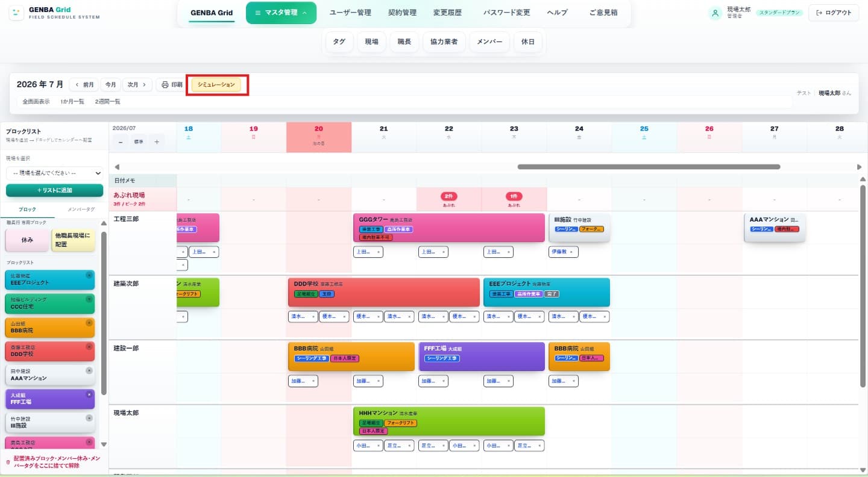Switch to 1か月一覧 view
This screenshot has width=868, height=477.
tap(72, 102)
